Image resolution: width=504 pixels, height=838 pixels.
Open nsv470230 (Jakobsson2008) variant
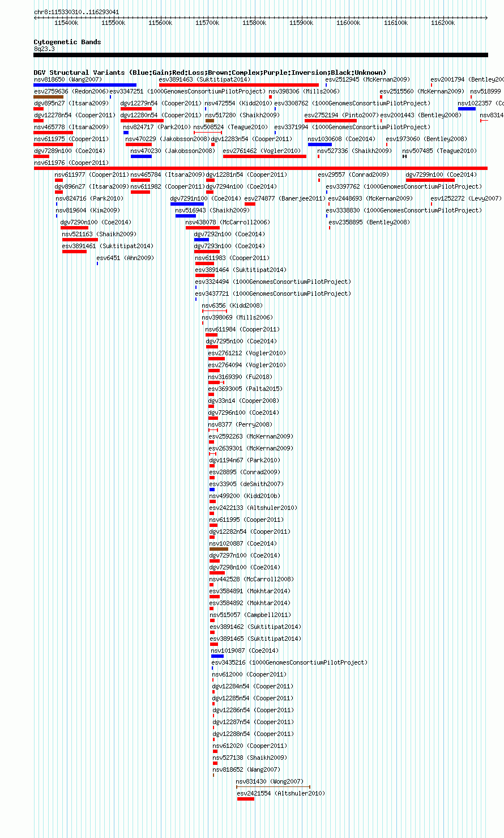click(173, 151)
